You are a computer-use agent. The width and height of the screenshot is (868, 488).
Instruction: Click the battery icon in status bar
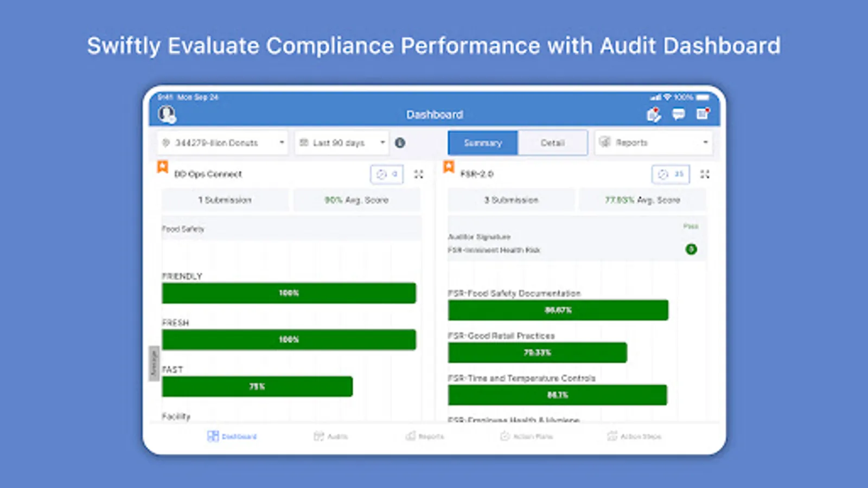703,98
